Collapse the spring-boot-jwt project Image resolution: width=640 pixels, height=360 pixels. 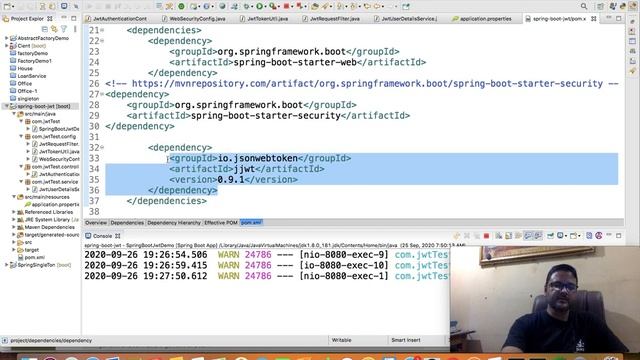pyautogui.click(x=7, y=106)
